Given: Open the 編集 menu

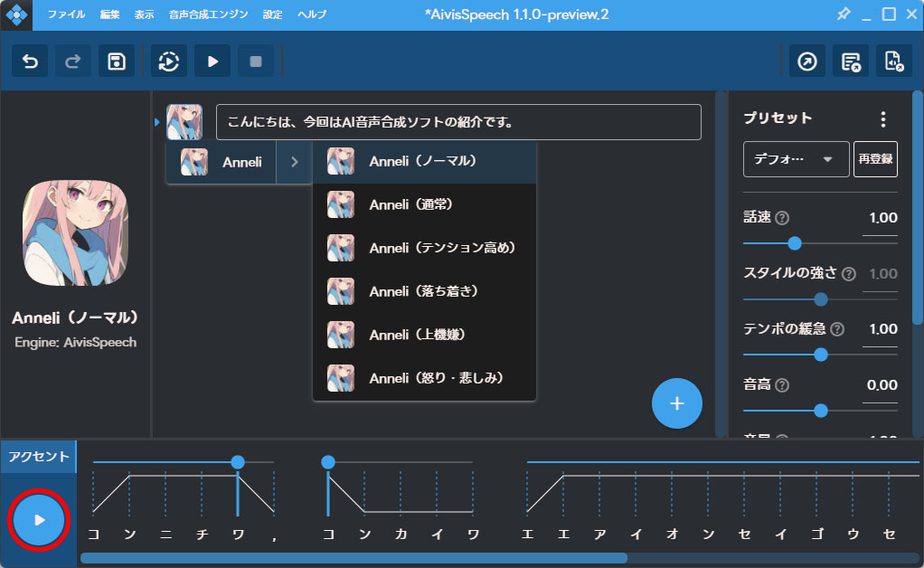Looking at the screenshot, I should coord(109,14).
